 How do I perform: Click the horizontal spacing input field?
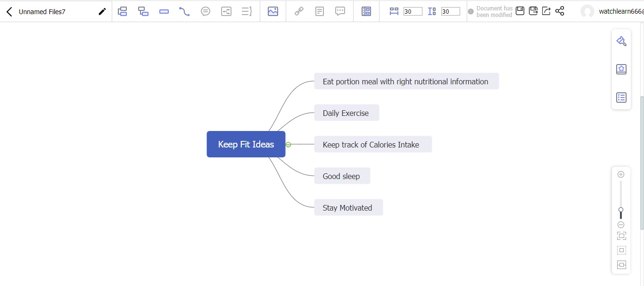tap(413, 11)
